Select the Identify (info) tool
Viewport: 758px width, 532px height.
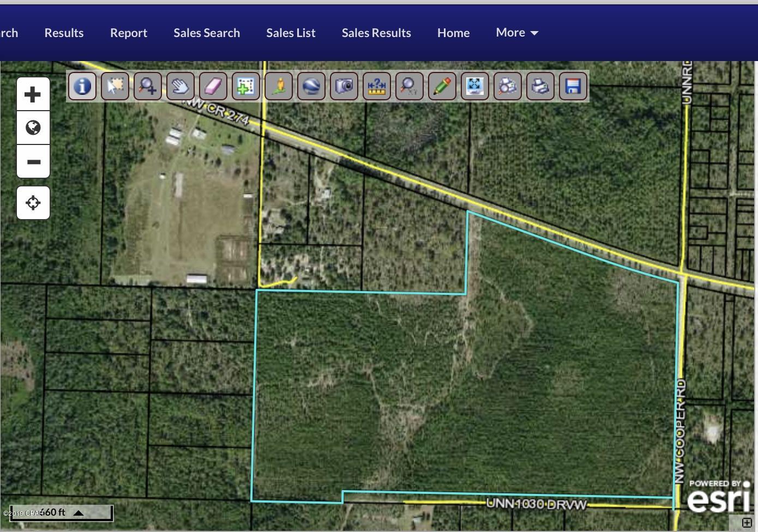tap(82, 86)
